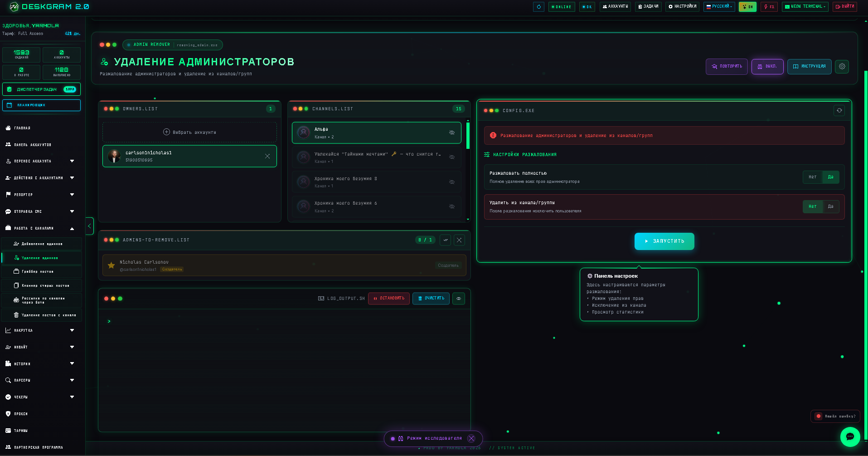
Task: Set Удалить из канала/группы to Да
Action: click(x=830, y=206)
